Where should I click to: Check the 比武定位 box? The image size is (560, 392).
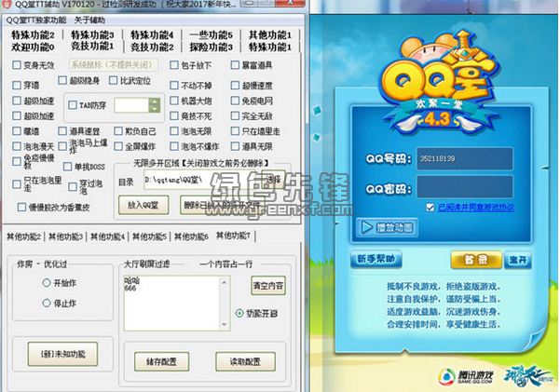(113, 80)
